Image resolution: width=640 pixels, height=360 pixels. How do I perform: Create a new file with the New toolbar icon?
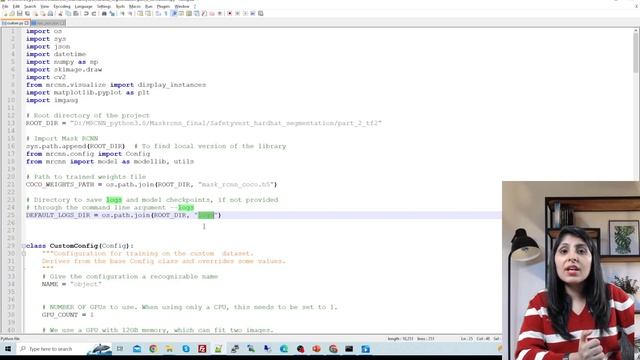5,13
